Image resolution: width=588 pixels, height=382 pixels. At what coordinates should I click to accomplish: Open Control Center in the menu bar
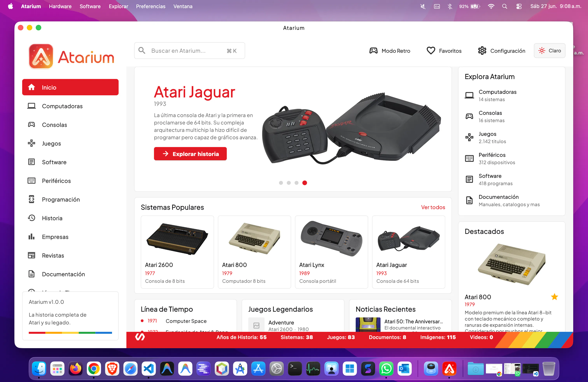coord(519,6)
